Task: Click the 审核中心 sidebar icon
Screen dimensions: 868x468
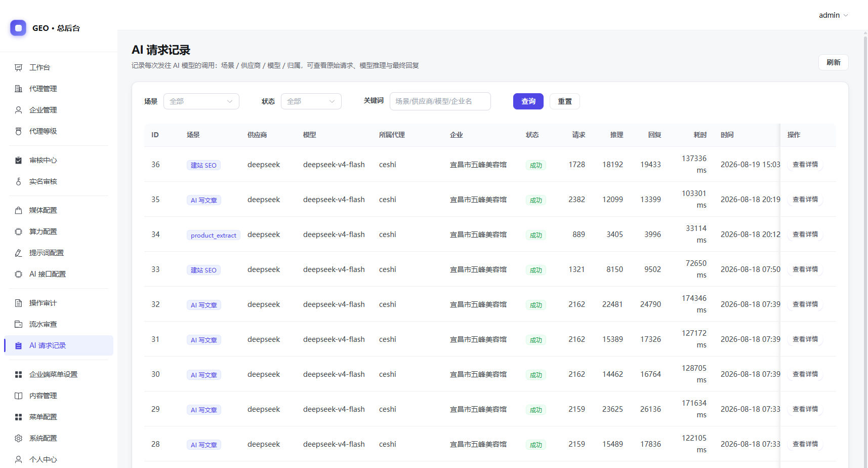Action: pyautogui.click(x=19, y=160)
